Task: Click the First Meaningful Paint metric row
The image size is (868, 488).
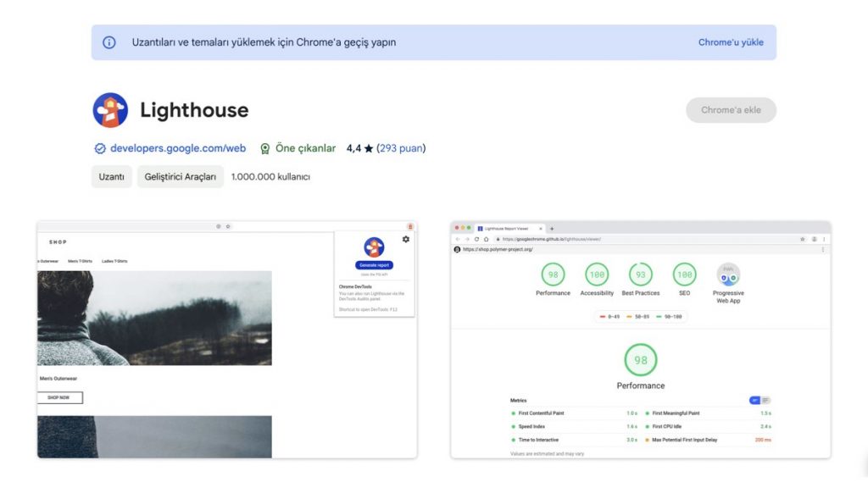Action: point(708,413)
